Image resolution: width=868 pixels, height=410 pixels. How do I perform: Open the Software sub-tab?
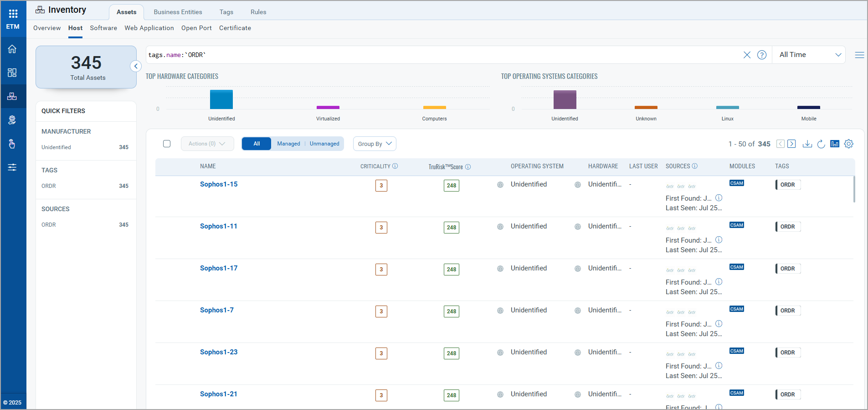(103, 28)
